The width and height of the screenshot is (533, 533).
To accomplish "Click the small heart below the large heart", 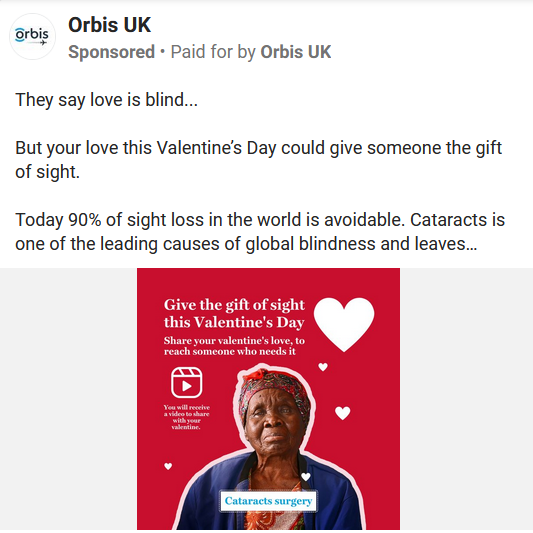I will [x=323, y=367].
